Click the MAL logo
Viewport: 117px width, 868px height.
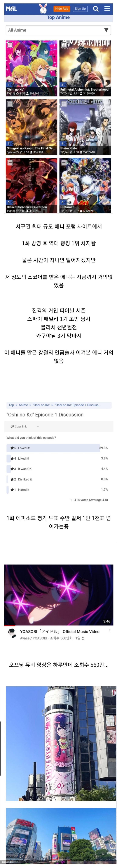[x=11, y=9]
